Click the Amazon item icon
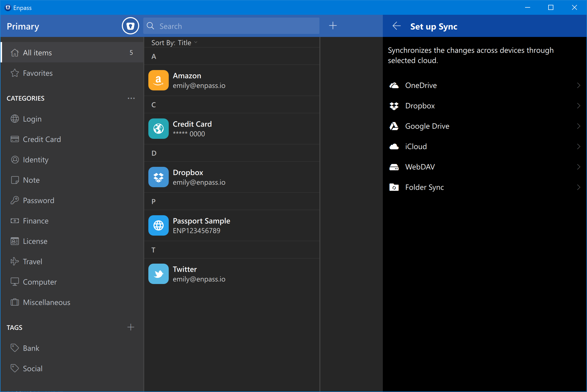The height and width of the screenshot is (392, 587). tap(158, 80)
